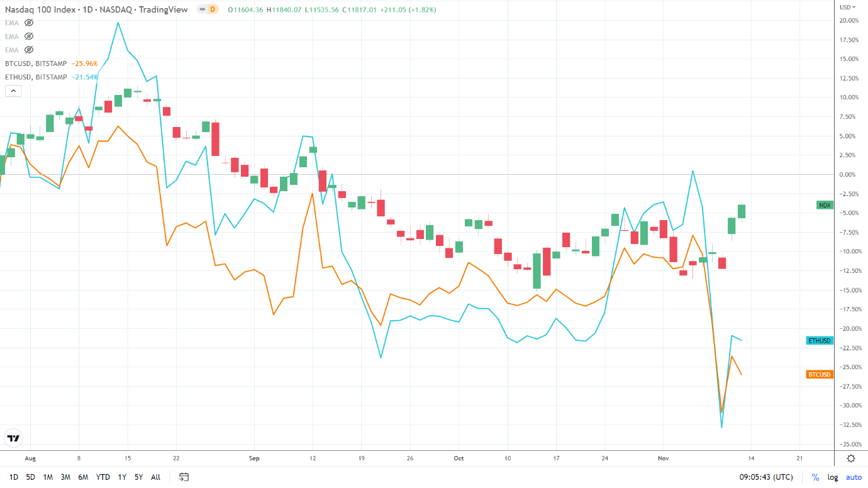Viewport: 868px width, 488px height.
Task: Show the first hidden EMA indicator
Action: pos(28,23)
